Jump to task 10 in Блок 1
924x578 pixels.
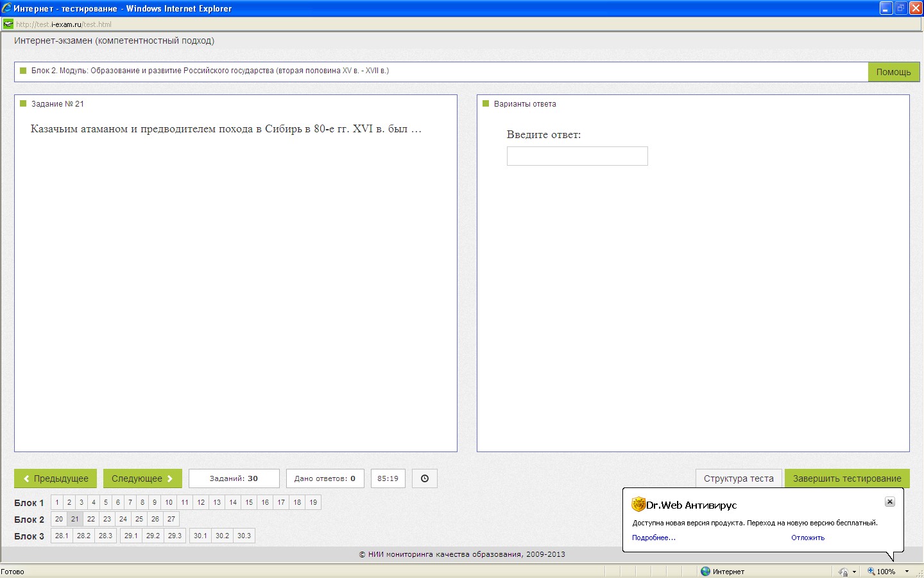click(x=169, y=502)
